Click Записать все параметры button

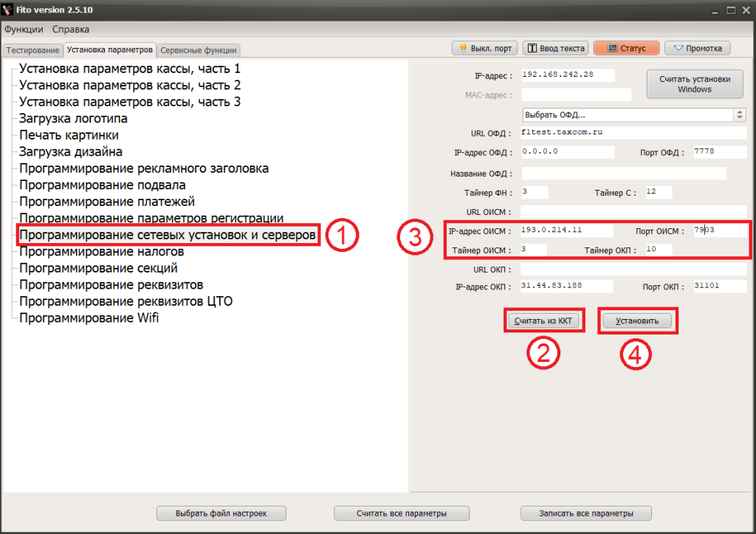(x=586, y=513)
